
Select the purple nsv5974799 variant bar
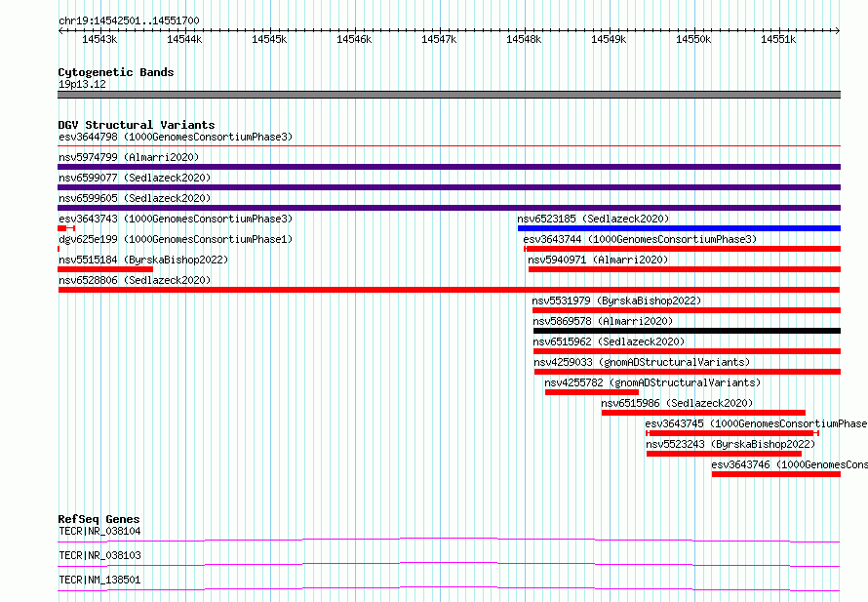coord(449,167)
